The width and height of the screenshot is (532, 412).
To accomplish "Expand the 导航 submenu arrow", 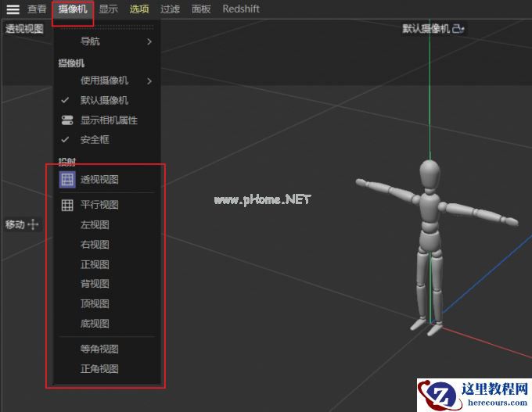I will coord(149,41).
